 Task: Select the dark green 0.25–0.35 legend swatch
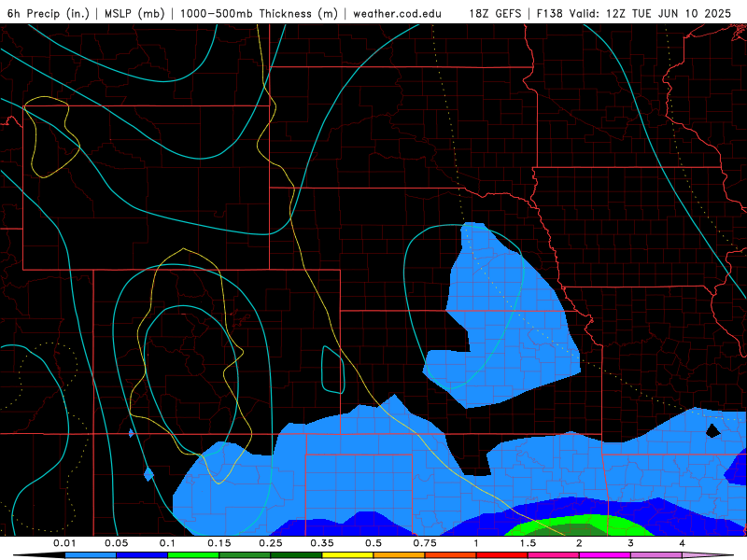296,555
